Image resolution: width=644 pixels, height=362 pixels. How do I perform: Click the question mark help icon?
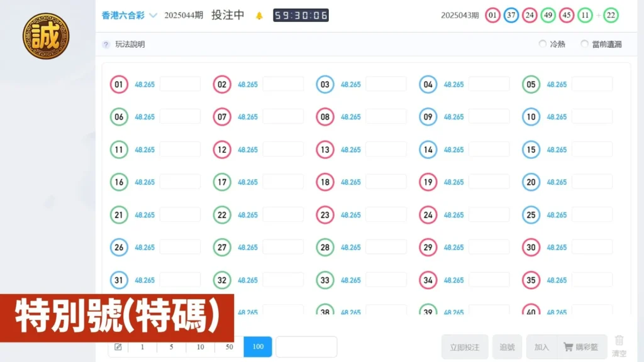pos(106,45)
